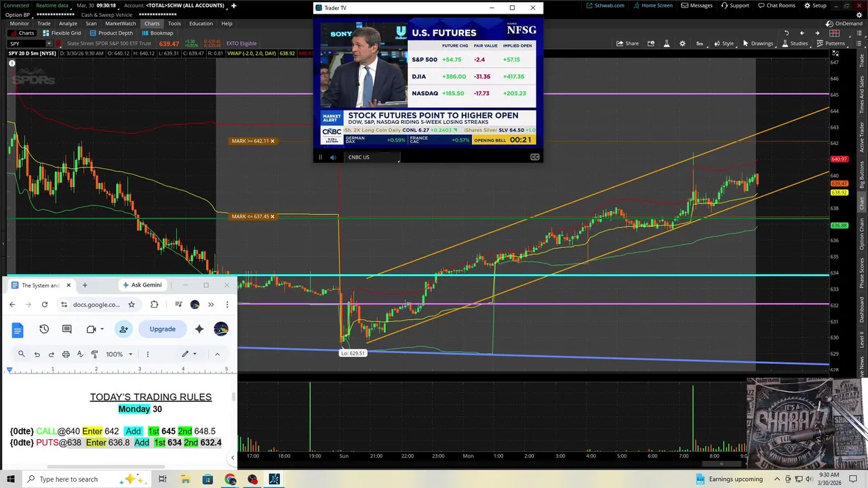Add account with plus next to SCHW
Screen dimensions: 868x488
click(233, 5)
